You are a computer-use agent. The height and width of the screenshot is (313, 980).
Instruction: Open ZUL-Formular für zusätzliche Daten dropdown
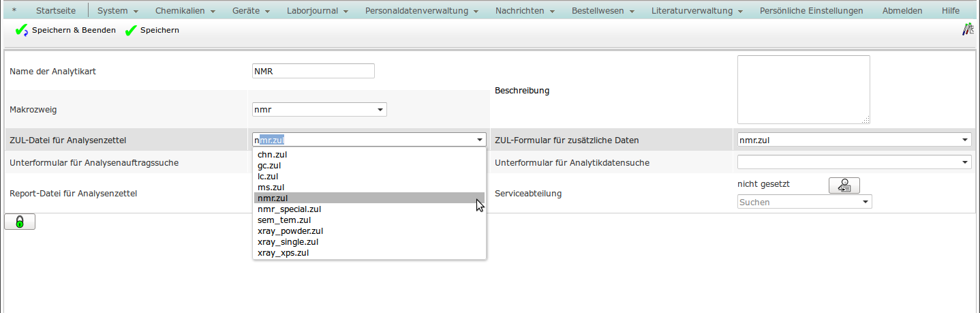point(965,140)
